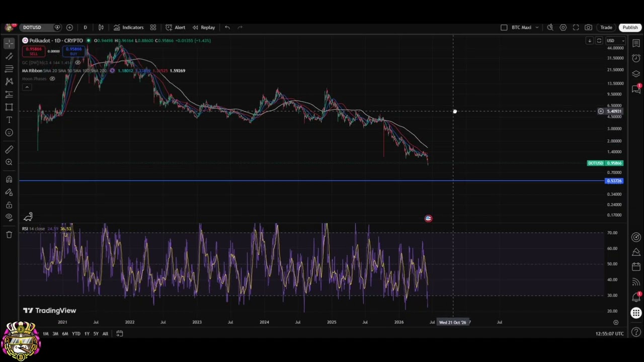This screenshot has width=644, height=362.
Task: Set chart range to 1M
Action: [x=45, y=334]
